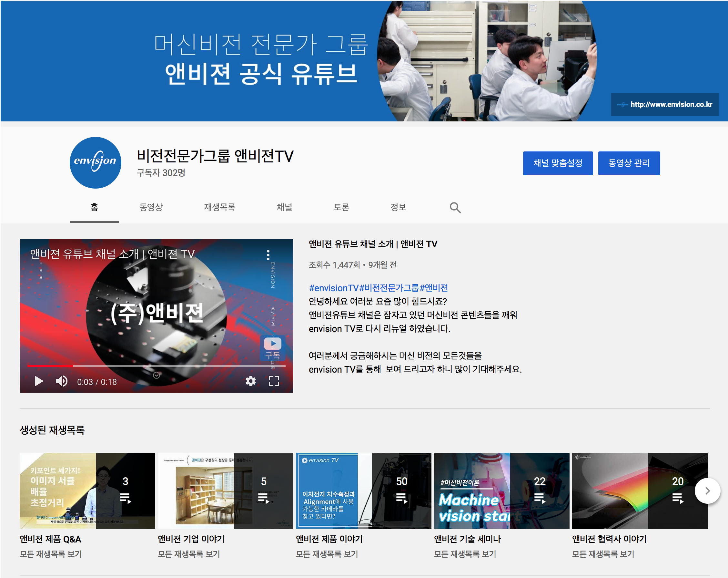Image resolution: width=728 pixels, height=578 pixels.
Task: Open the video's three-dot more menu
Action: point(268,255)
